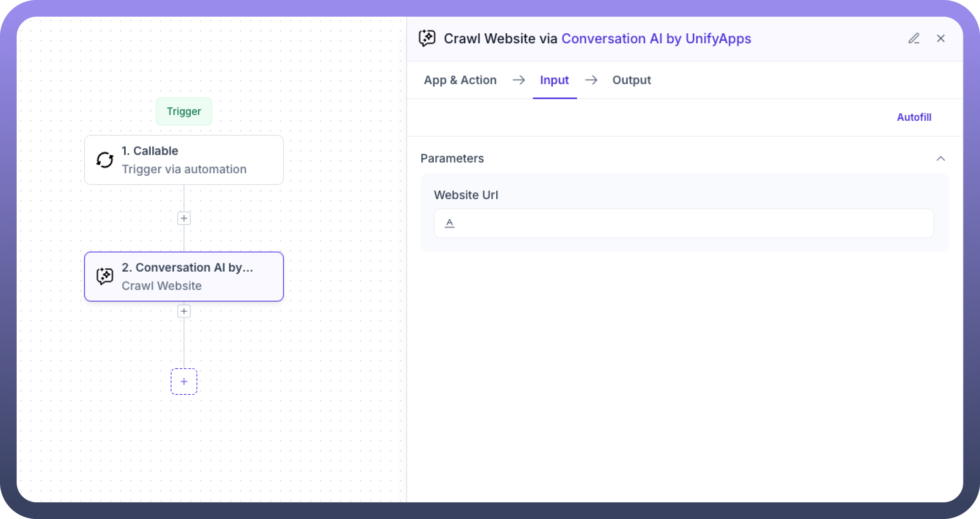Screen dimensions: 980x519
Task: Click arrow between Input and Output tabs
Action: tap(591, 80)
